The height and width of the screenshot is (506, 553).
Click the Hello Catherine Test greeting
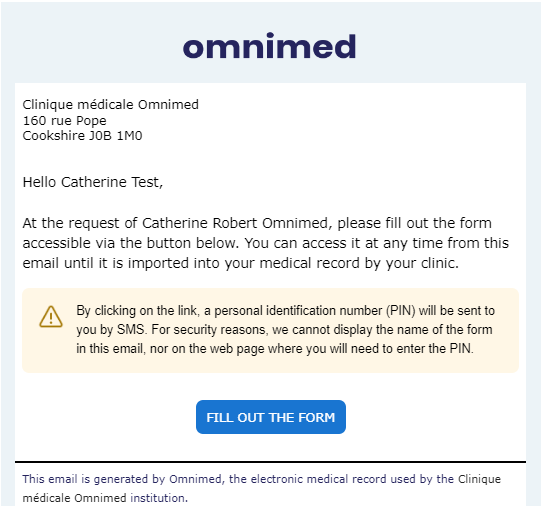[93, 182]
